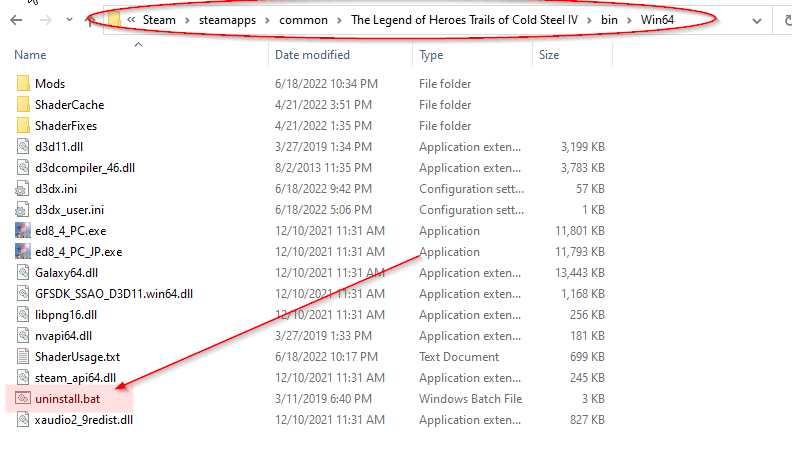Select the ShaderCache folder icon

(x=23, y=105)
